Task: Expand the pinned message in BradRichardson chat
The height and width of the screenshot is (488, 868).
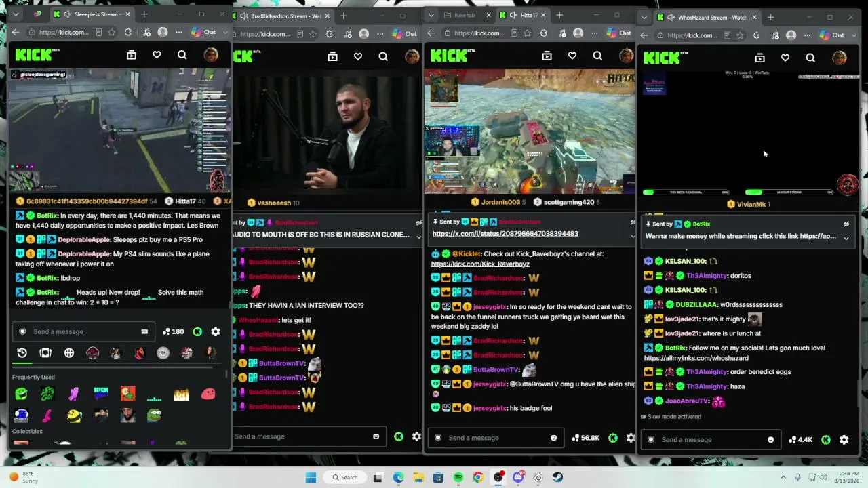Action: [418, 236]
